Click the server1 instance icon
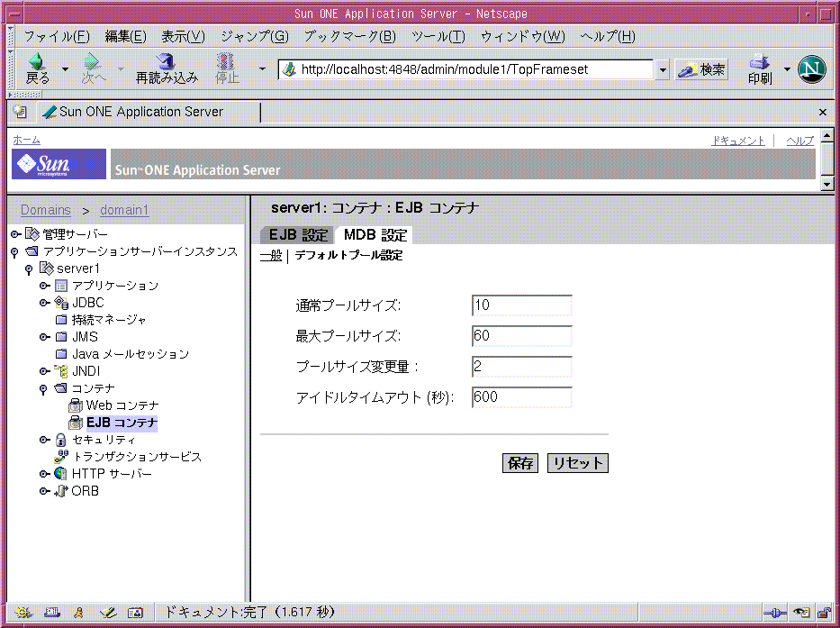The image size is (840, 628). 47,268
